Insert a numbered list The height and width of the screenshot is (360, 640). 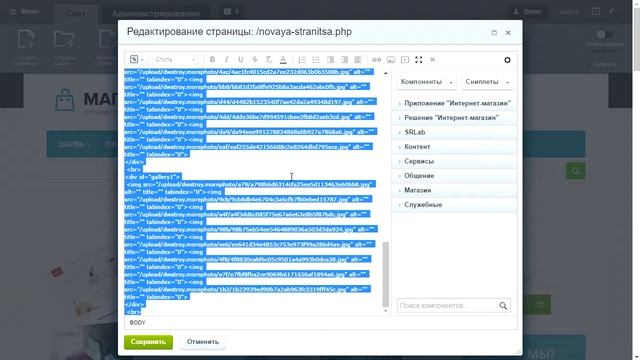302,60
